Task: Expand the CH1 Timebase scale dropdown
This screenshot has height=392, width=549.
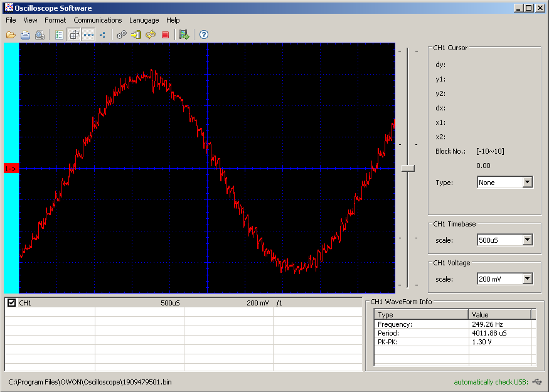Action: 527,240
